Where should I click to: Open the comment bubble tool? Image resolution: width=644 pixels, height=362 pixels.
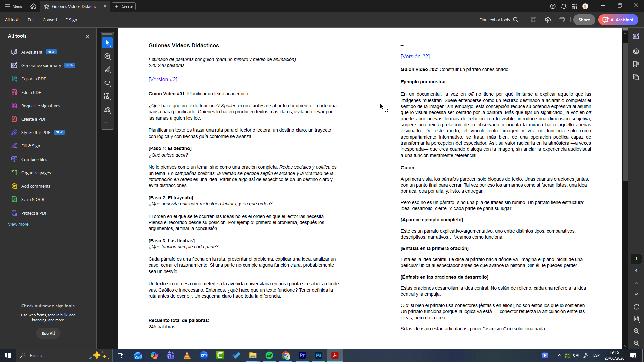[x=107, y=56]
